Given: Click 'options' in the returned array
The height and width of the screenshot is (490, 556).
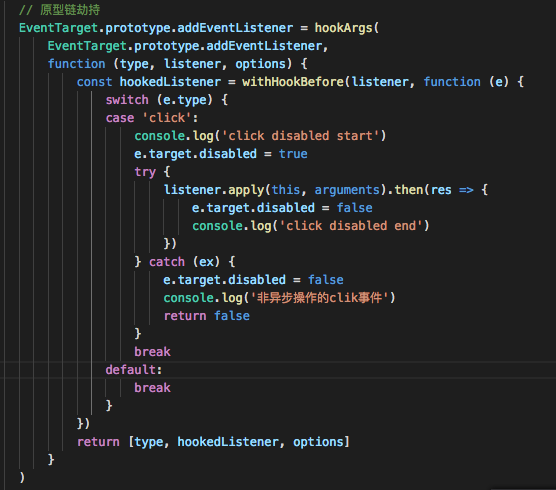Looking at the screenshot, I should (x=318, y=442).
